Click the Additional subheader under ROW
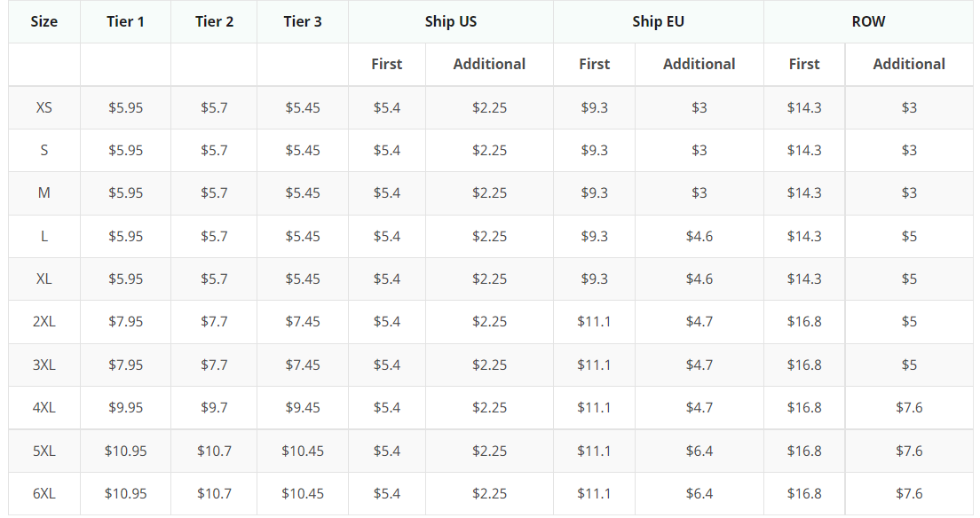Viewport: 980px width, 518px height. tap(909, 64)
